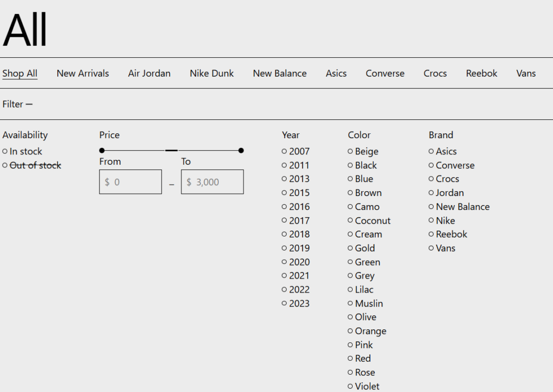Select the Green color filter

pos(364,262)
